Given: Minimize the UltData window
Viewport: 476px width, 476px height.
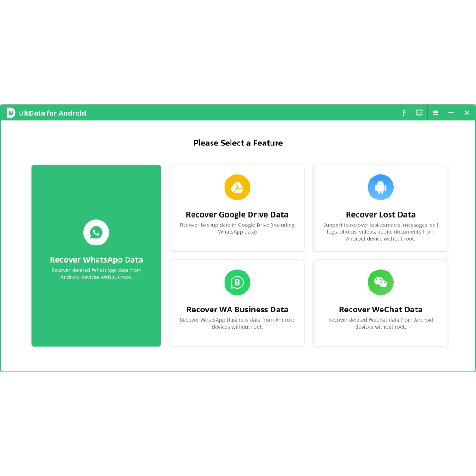Looking at the screenshot, I should click(451, 113).
